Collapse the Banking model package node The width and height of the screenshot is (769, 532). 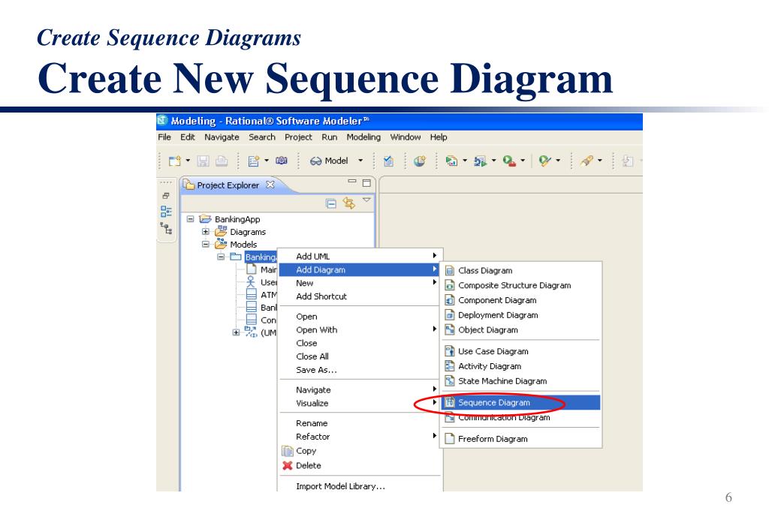point(221,257)
